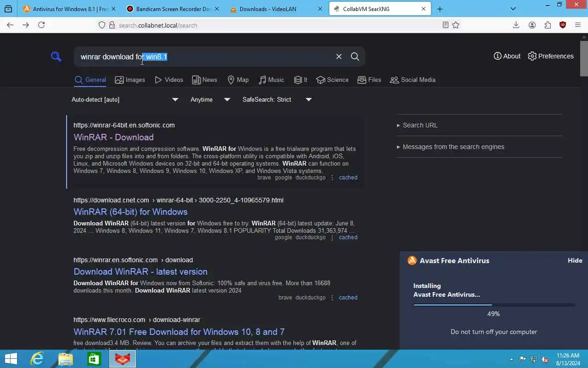
Task: Bookmark this page with the star
Action: [456, 25]
